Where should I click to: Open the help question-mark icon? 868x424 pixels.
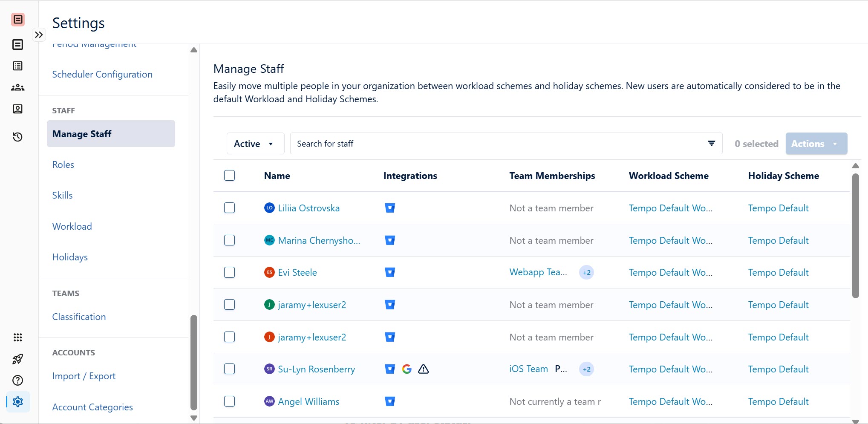(x=17, y=380)
